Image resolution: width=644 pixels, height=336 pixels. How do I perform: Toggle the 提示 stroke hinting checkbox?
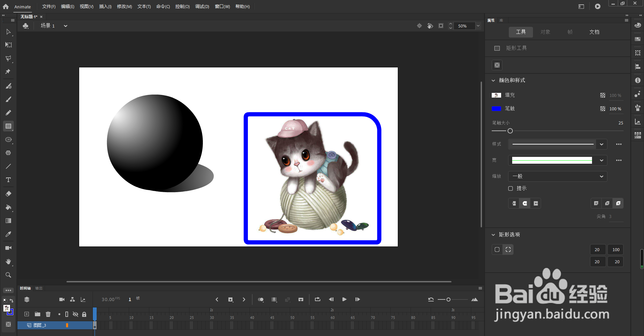click(511, 188)
